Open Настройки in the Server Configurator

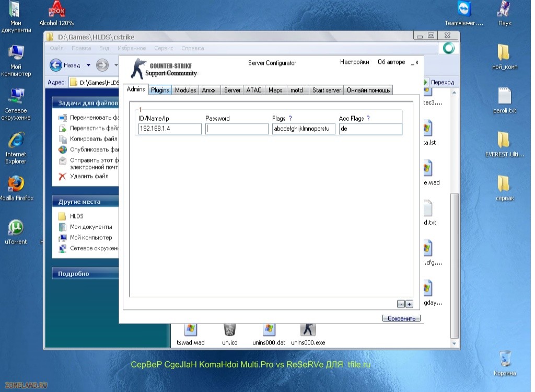coord(355,62)
